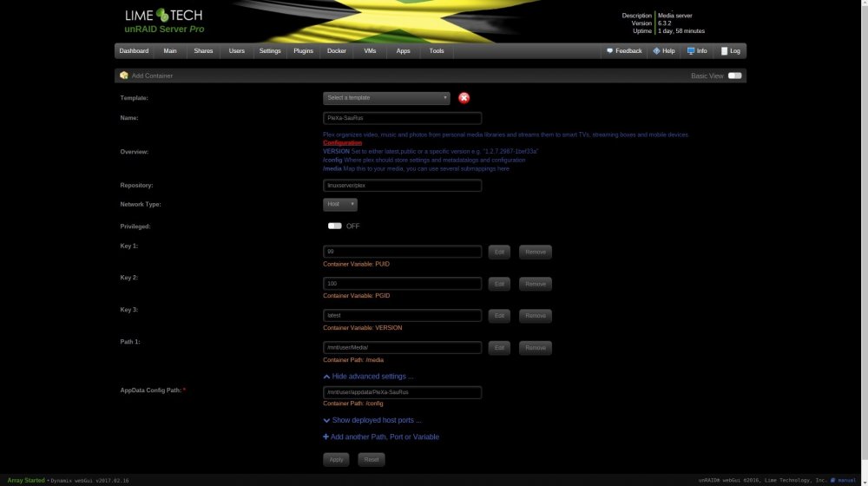This screenshot has width=868, height=486.
Task: Go to the Main tab
Action: point(170,51)
